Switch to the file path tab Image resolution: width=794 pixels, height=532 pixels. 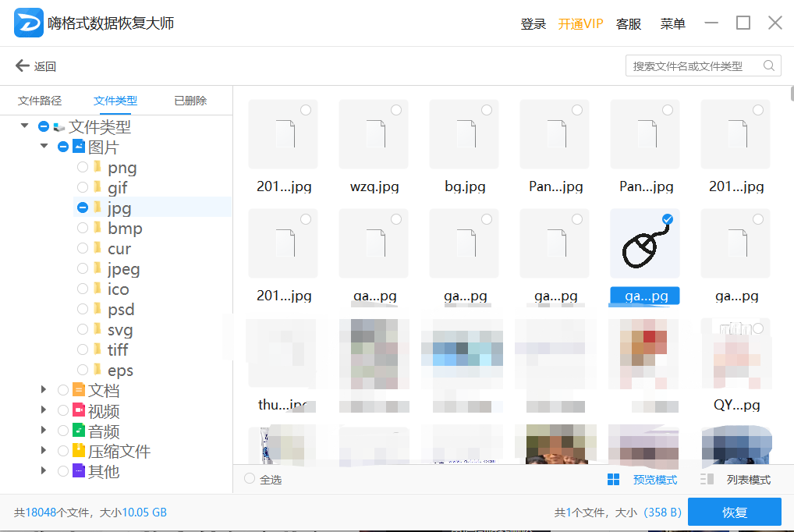coord(40,101)
